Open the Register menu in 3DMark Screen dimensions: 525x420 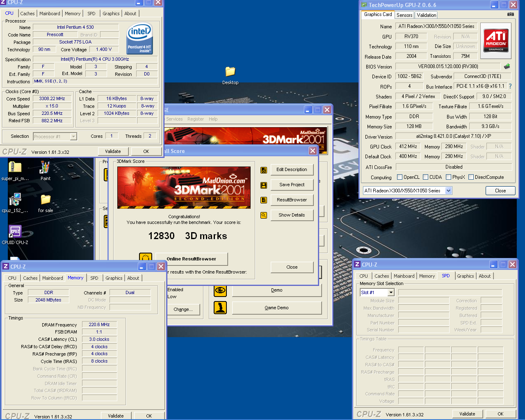(196, 119)
